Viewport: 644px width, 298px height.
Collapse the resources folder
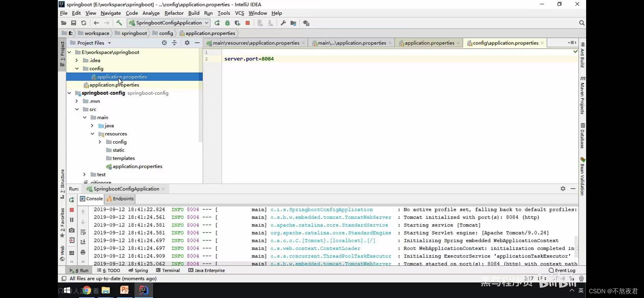tap(92, 134)
